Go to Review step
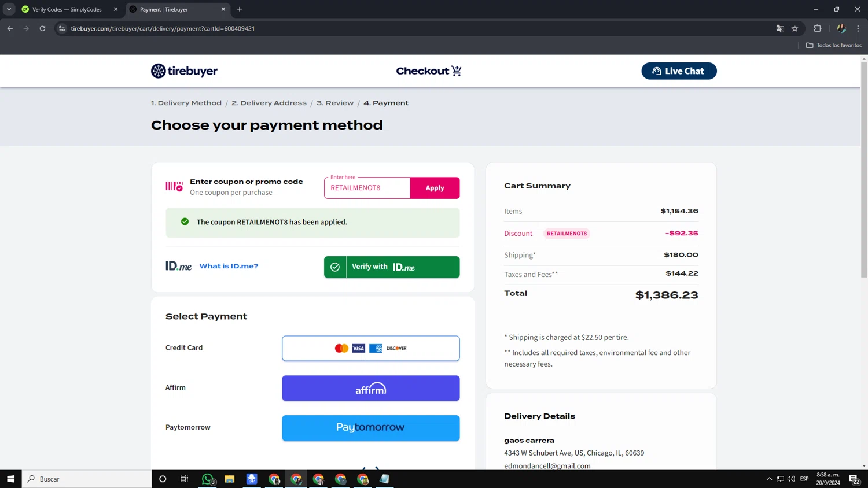This screenshot has width=868, height=488. click(x=335, y=103)
